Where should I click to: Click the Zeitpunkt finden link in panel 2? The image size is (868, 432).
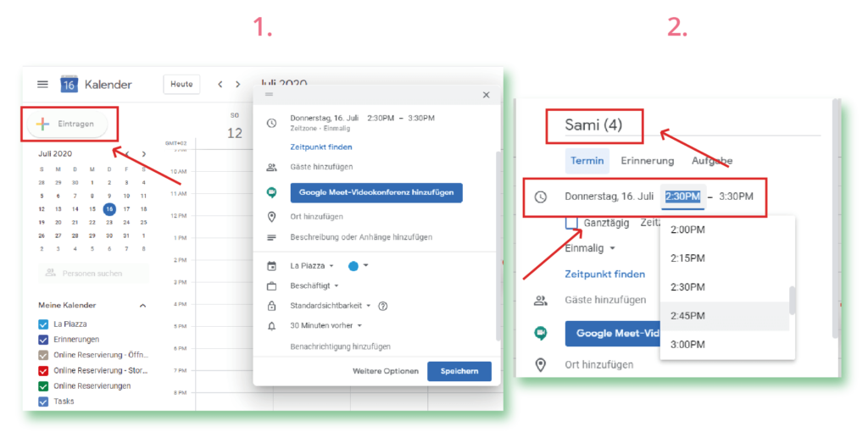coord(604,274)
